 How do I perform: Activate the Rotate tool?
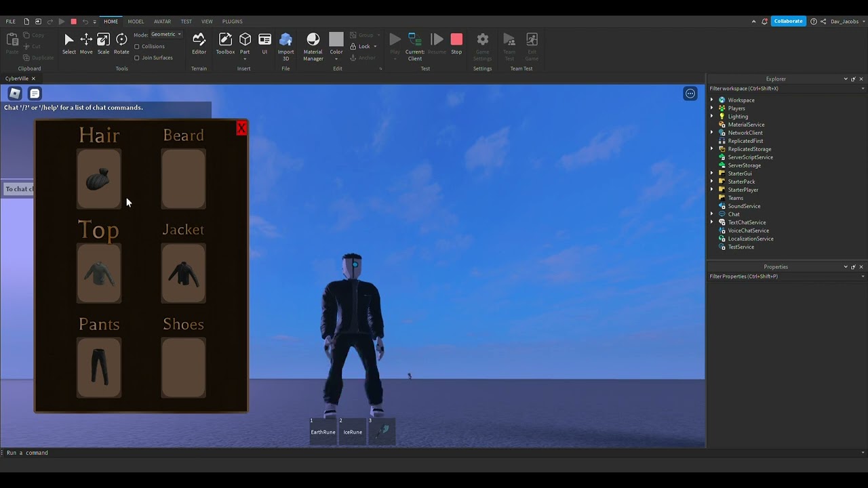pyautogui.click(x=121, y=43)
